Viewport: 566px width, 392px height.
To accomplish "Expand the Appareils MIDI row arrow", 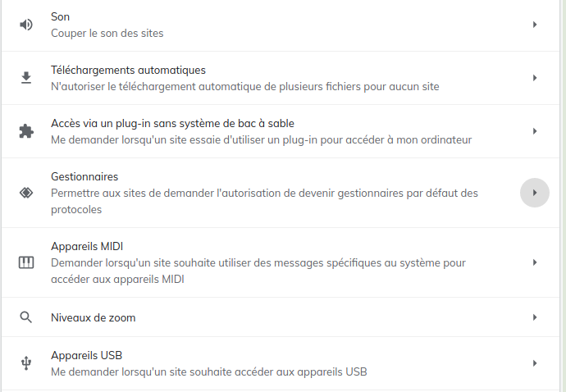I will (535, 262).
